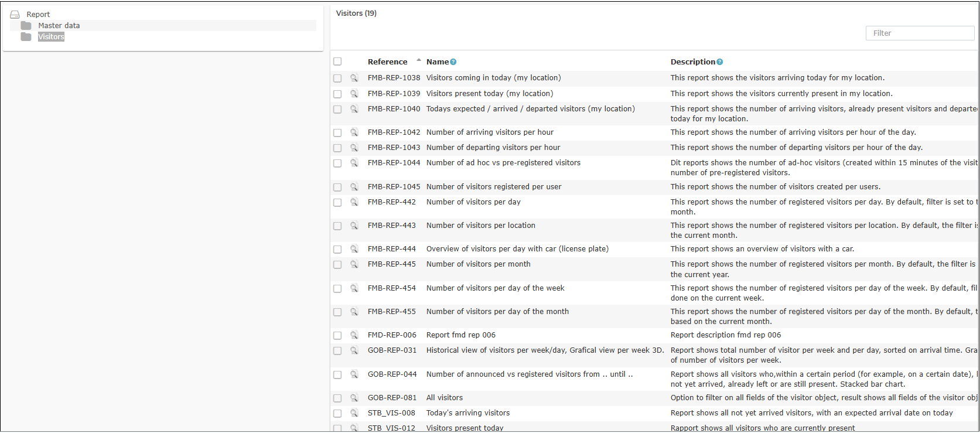
Task: Click the Master data folder icon
Action: click(x=26, y=26)
